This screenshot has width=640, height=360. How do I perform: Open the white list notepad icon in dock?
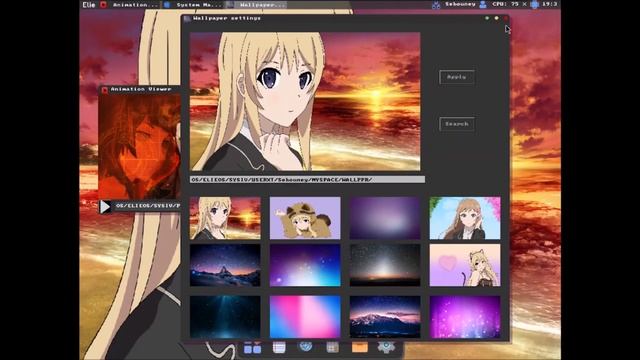[279, 347]
